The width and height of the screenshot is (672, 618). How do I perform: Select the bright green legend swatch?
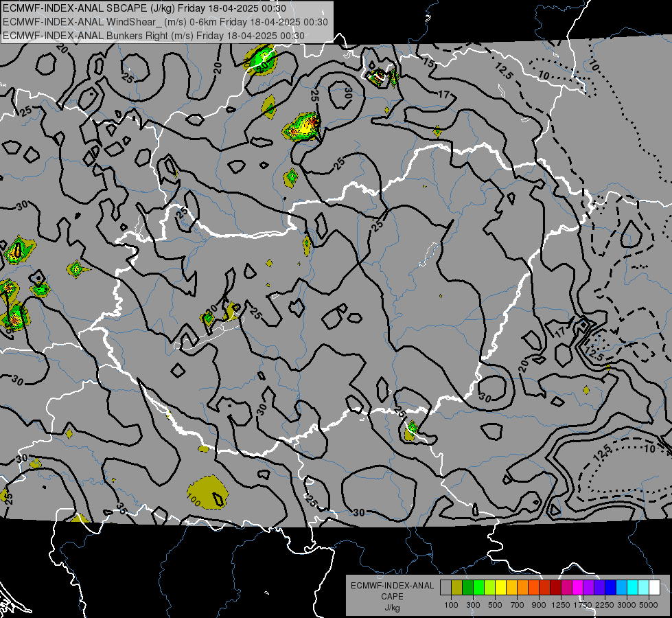(x=478, y=588)
